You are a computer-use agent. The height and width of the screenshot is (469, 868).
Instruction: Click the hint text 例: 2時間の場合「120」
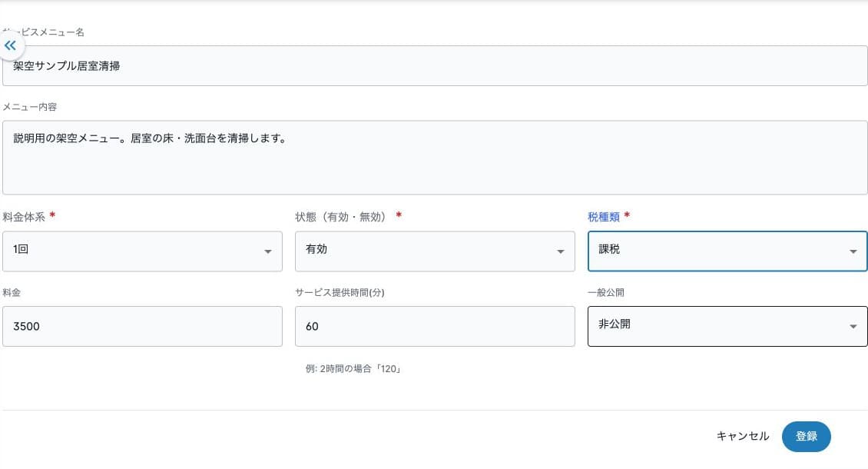pyautogui.click(x=353, y=368)
